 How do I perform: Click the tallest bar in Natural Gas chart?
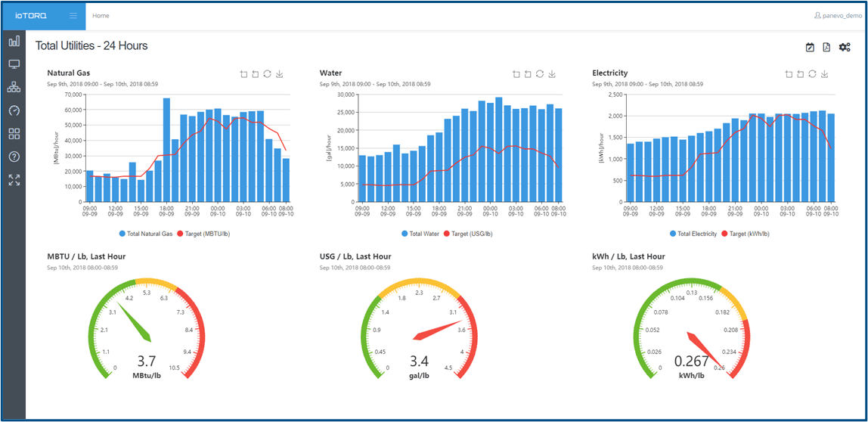[166, 150]
